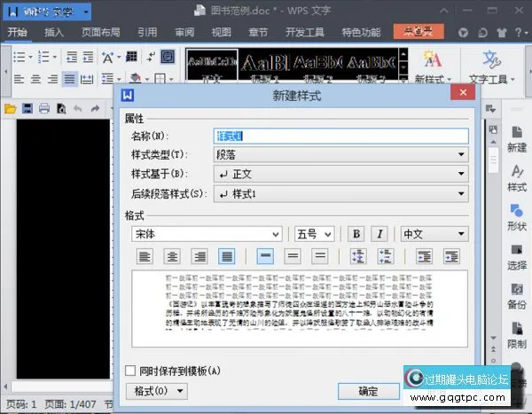Close the 新建样式 dialog

463,92
